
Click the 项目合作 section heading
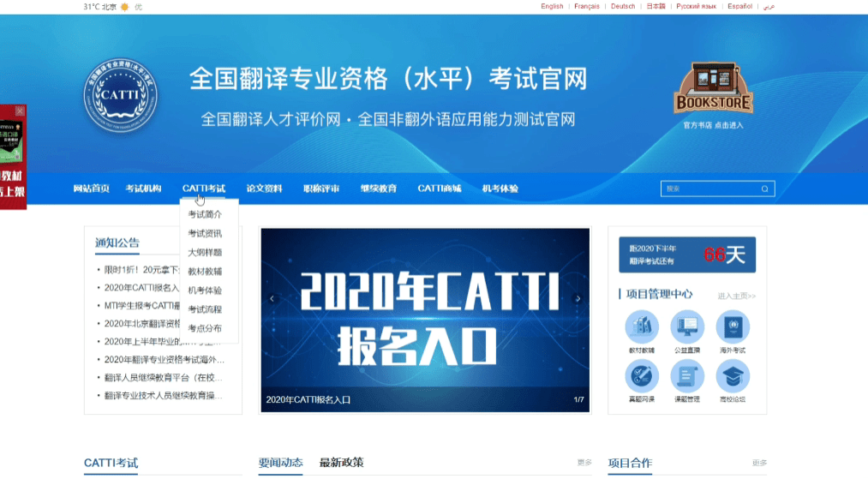pyautogui.click(x=630, y=463)
